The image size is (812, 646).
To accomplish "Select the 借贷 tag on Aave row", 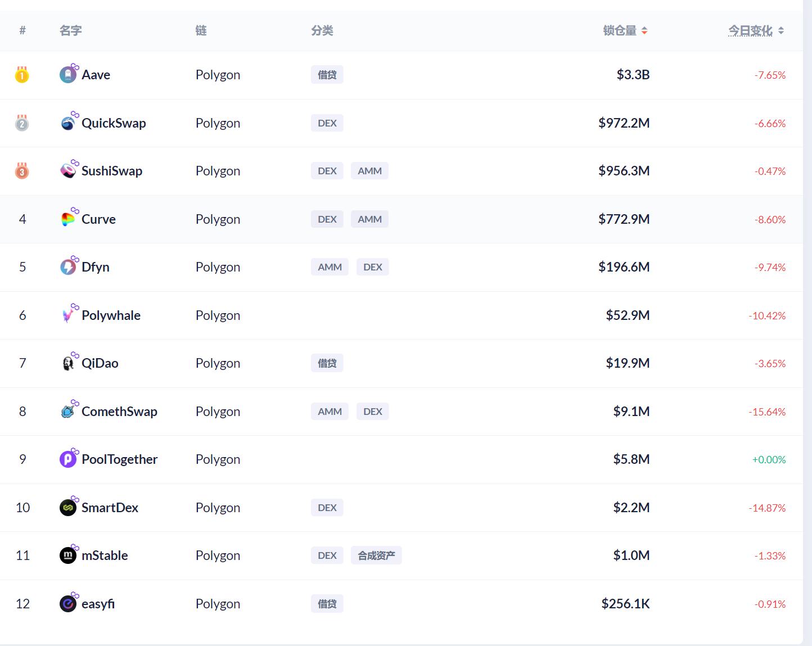I will [x=327, y=75].
